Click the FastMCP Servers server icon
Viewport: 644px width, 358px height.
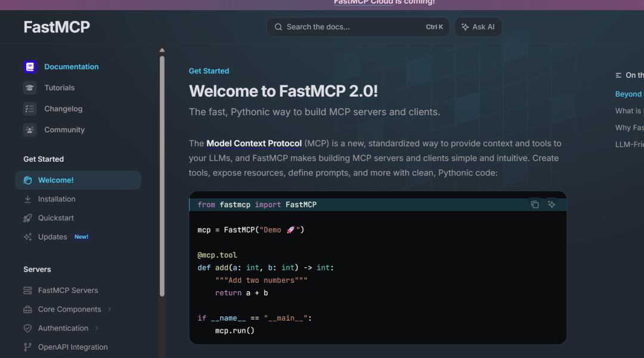coord(27,290)
